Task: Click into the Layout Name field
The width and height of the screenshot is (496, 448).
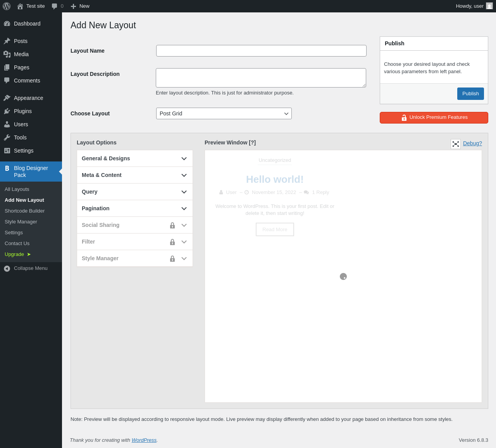Action: pyautogui.click(x=261, y=51)
